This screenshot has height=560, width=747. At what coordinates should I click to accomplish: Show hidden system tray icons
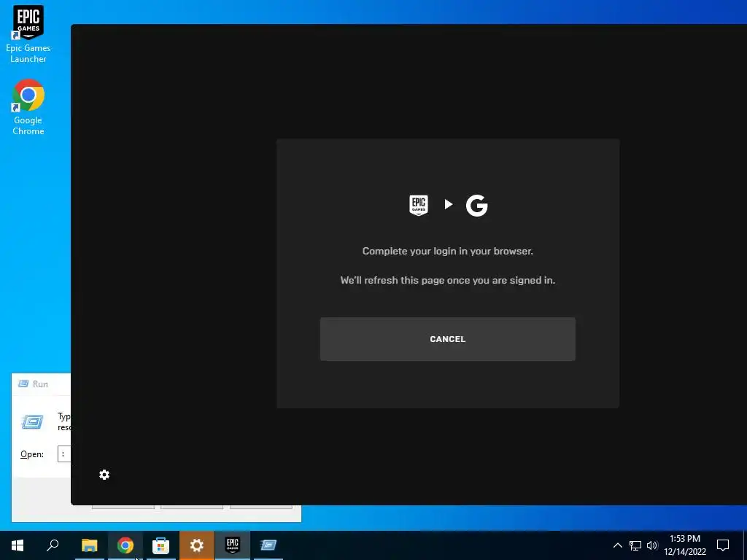(617, 545)
